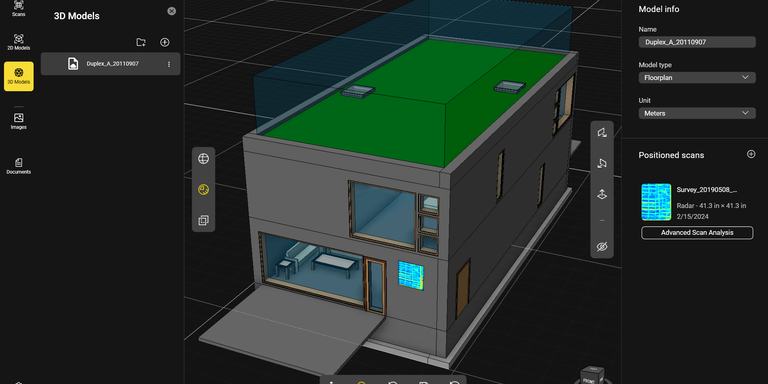Toggle the yellow highlighted view mode icon

(203, 190)
